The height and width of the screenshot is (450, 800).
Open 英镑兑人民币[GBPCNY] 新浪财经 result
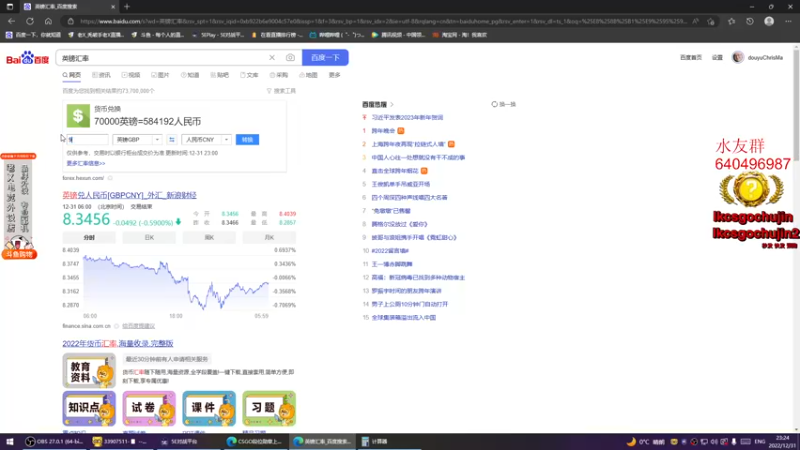pyautogui.click(x=129, y=195)
